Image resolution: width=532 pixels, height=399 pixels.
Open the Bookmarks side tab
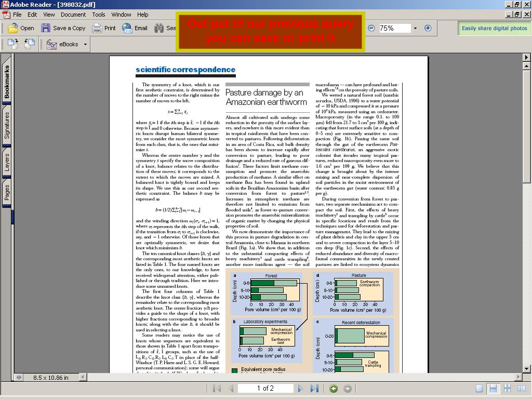pos(7,82)
